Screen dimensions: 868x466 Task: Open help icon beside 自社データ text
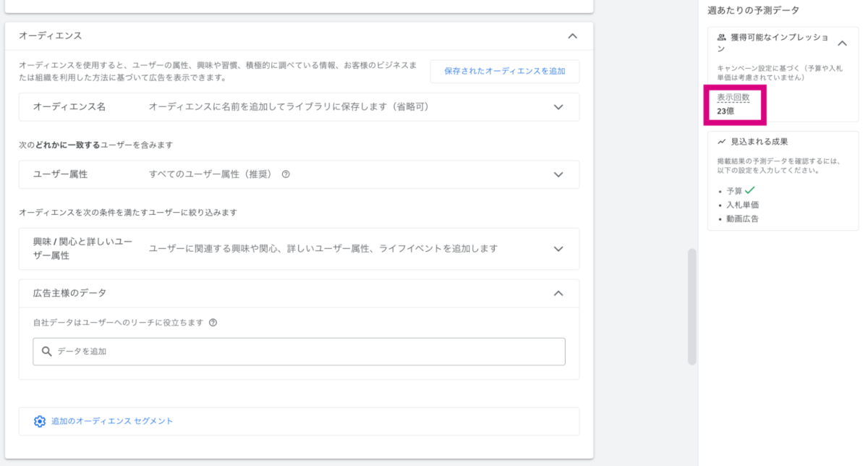coord(213,323)
